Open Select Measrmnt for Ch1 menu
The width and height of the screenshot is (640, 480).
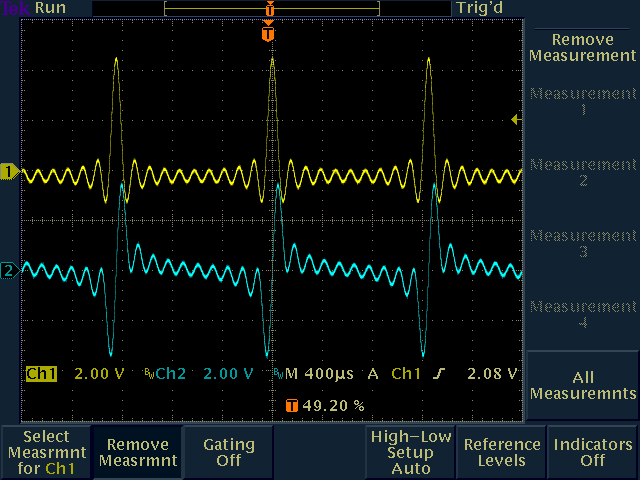pos(46,452)
